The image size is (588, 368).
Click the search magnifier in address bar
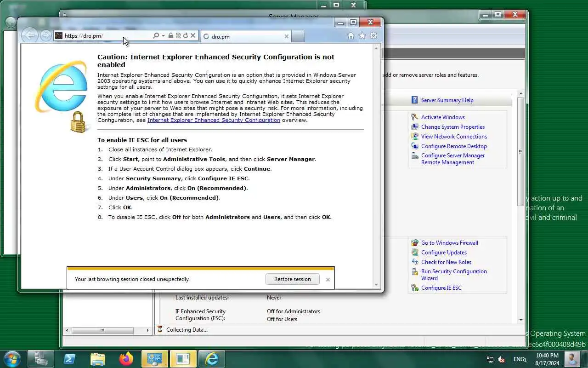156,35
